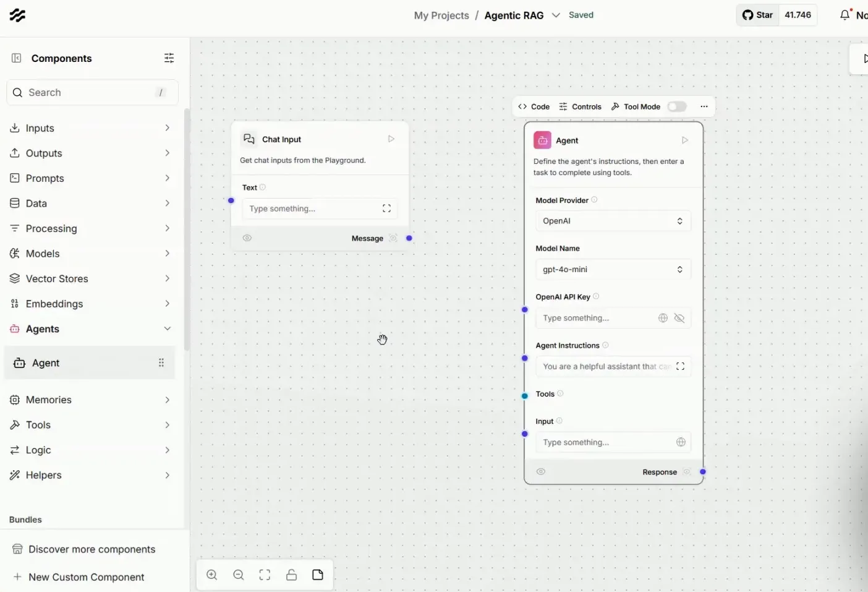Expand the Processing category
The image size is (868, 592).
(90, 228)
